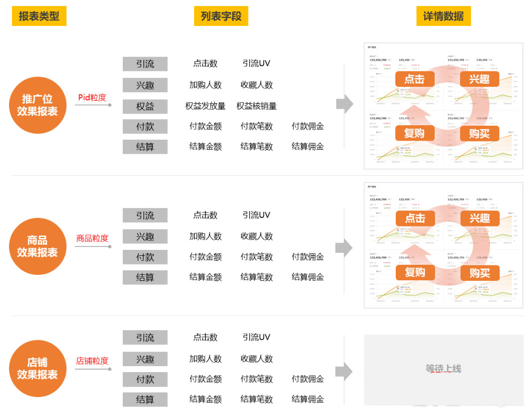The height and width of the screenshot is (415, 532).
Task: Click the red Pid粒度 label
Action: coord(92,98)
